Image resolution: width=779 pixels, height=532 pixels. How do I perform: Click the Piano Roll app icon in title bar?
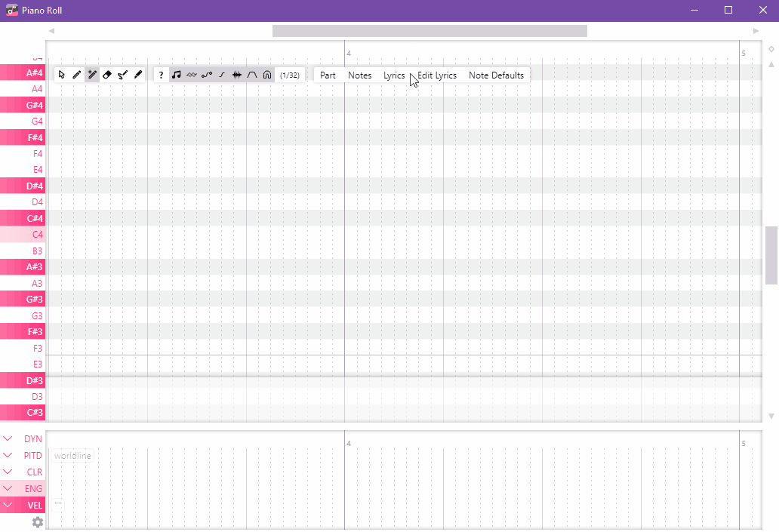(x=12, y=10)
